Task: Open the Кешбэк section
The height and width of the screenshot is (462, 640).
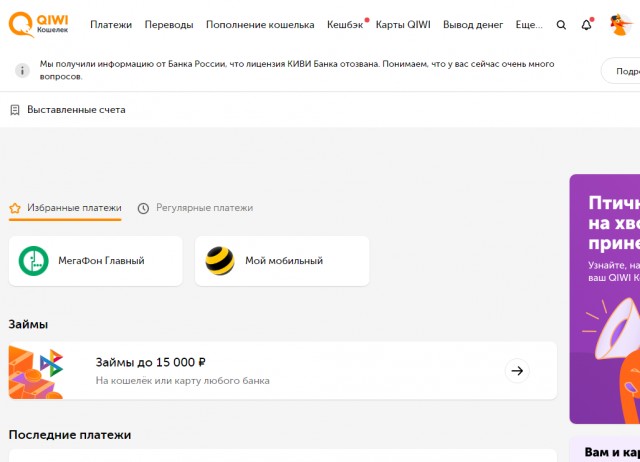Action: (345, 25)
